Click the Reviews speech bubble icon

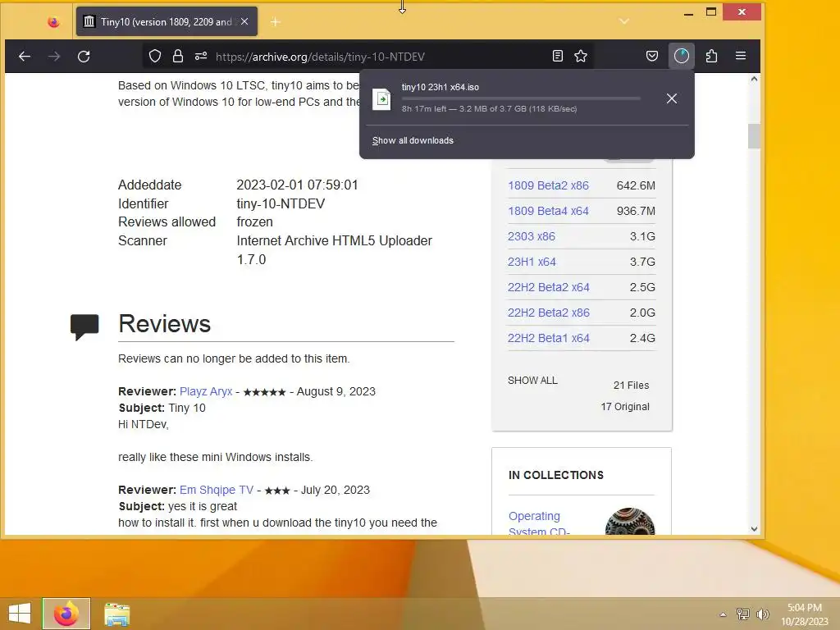84,326
